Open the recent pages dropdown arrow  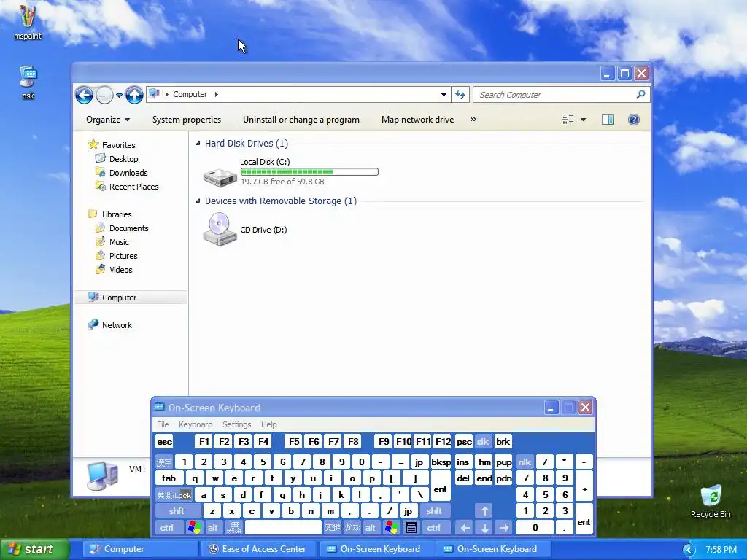(x=119, y=96)
